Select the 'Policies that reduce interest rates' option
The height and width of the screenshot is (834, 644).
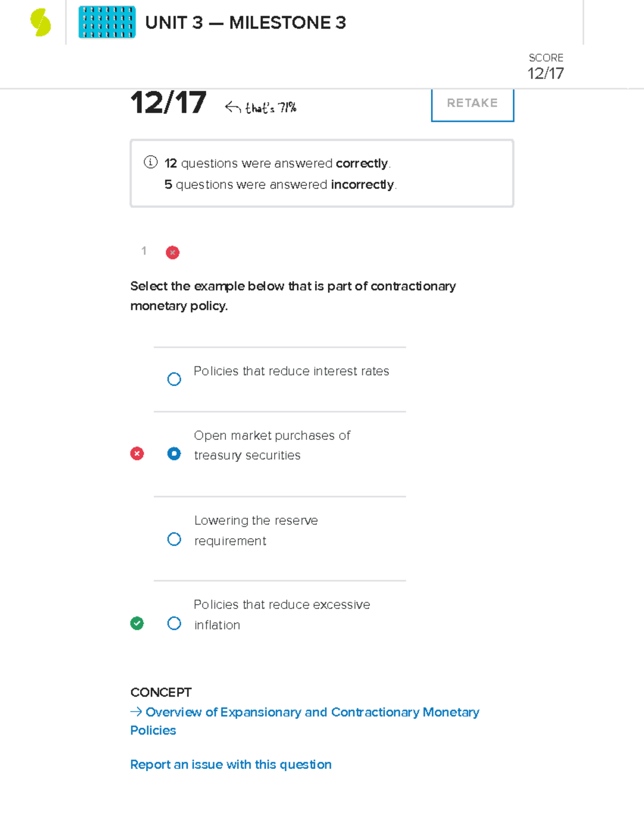pos(174,379)
